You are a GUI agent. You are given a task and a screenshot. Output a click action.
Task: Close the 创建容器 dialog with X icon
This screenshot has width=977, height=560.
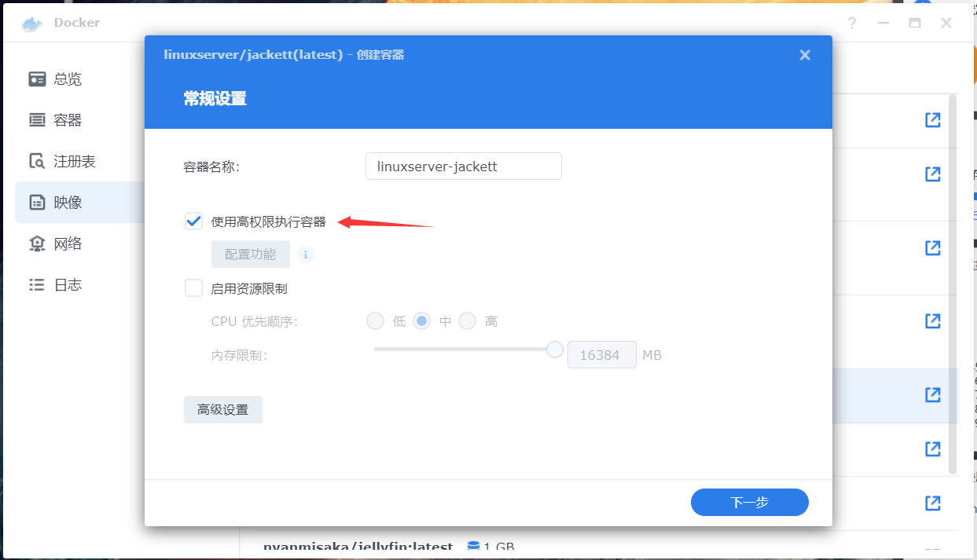pyautogui.click(x=804, y=55)
